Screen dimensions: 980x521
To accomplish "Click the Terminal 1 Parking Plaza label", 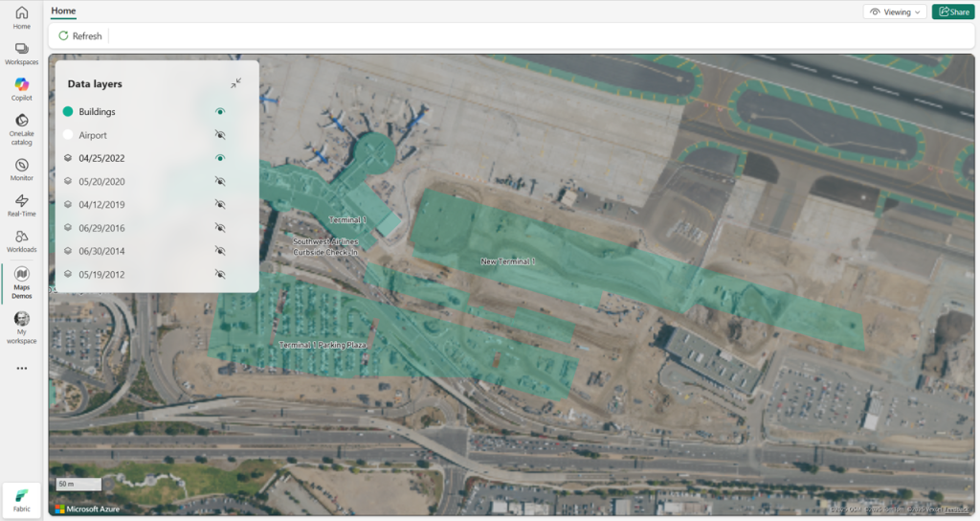I will click(323, 345).
